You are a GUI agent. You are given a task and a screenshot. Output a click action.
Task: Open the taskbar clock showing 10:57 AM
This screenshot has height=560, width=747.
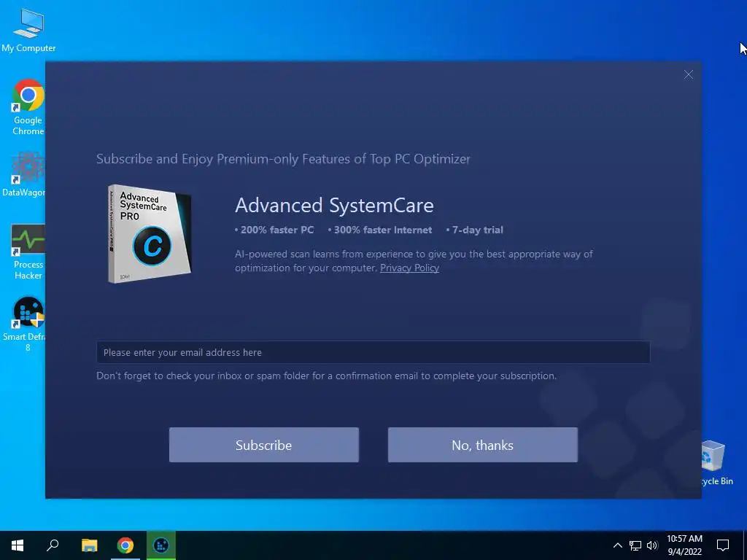tap(684, 545)
